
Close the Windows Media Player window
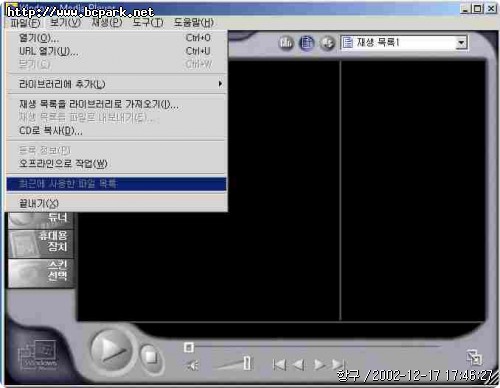pos(491,9)
